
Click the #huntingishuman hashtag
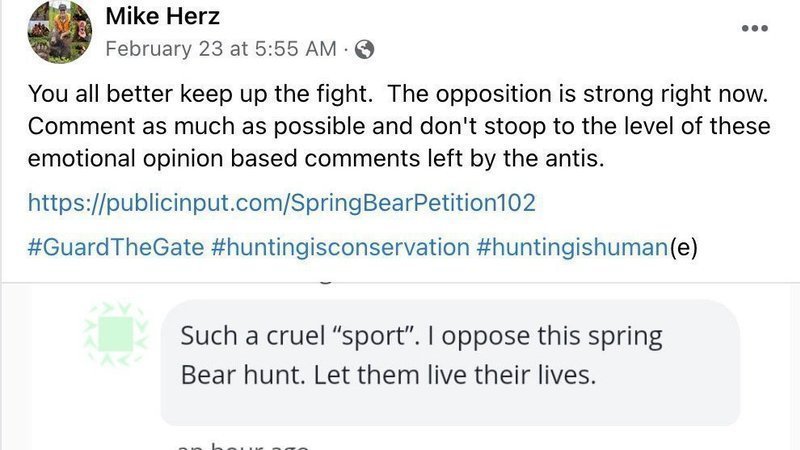571,248
